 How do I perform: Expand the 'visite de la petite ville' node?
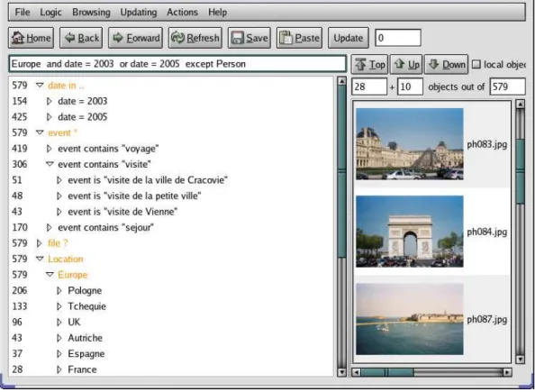point(59,196)
